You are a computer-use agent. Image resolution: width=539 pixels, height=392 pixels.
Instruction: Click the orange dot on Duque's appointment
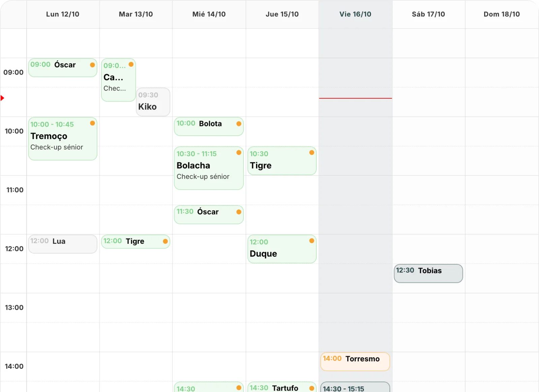click(x=312, y=241)
